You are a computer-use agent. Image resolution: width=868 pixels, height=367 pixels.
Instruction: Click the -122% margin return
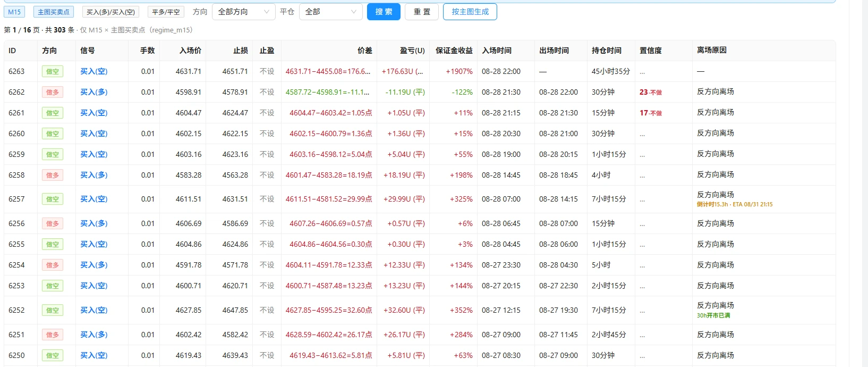click(x=462, y=92)
